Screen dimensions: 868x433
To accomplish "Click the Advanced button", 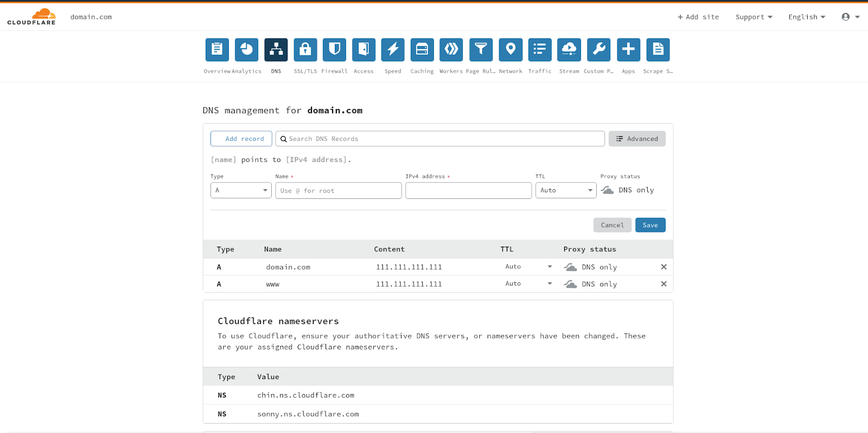I will (637, 139).
